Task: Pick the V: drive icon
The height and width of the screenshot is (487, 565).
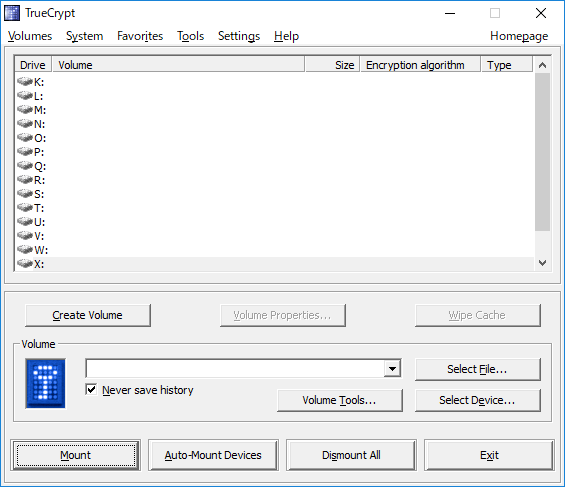Action: 25,236
